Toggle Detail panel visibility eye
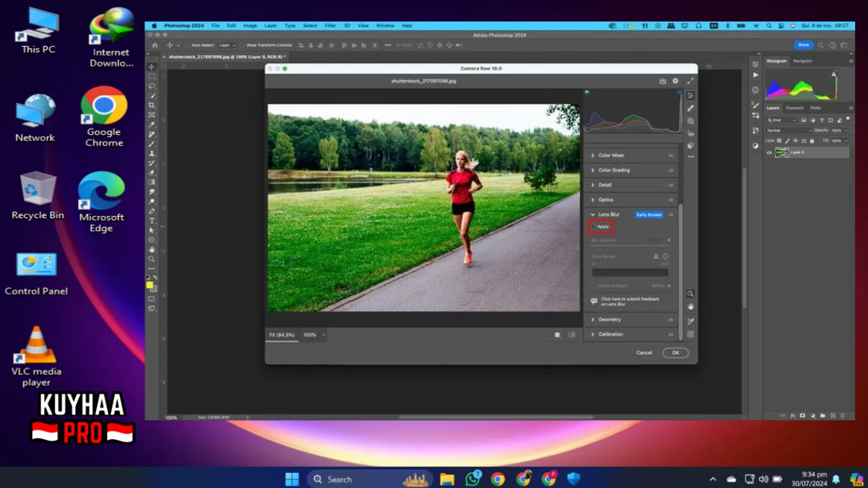 point(671,185)
